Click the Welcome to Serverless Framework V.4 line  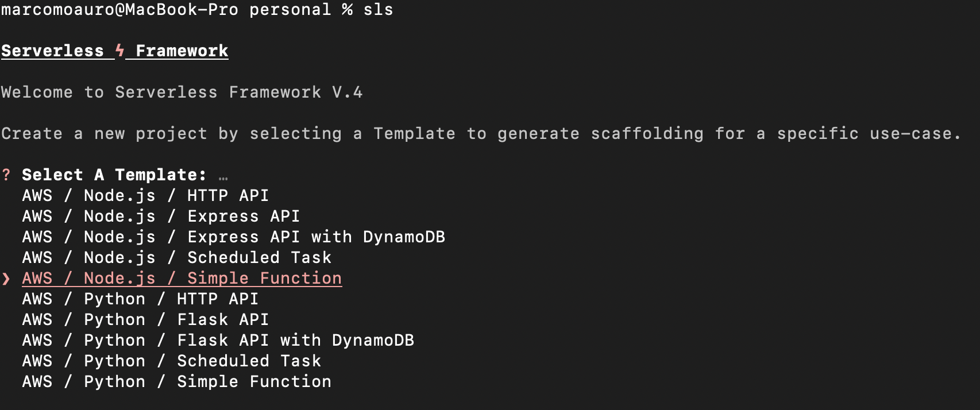pyautogui.click(x=182, y=92)
